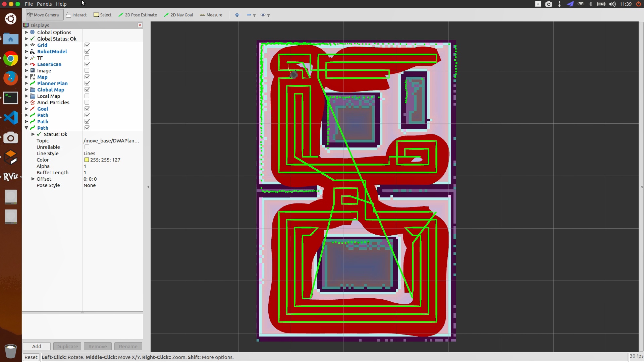Click the RViz launcher in dock
This screenshot has height=362, width=644.
click(x=11, y=176)
